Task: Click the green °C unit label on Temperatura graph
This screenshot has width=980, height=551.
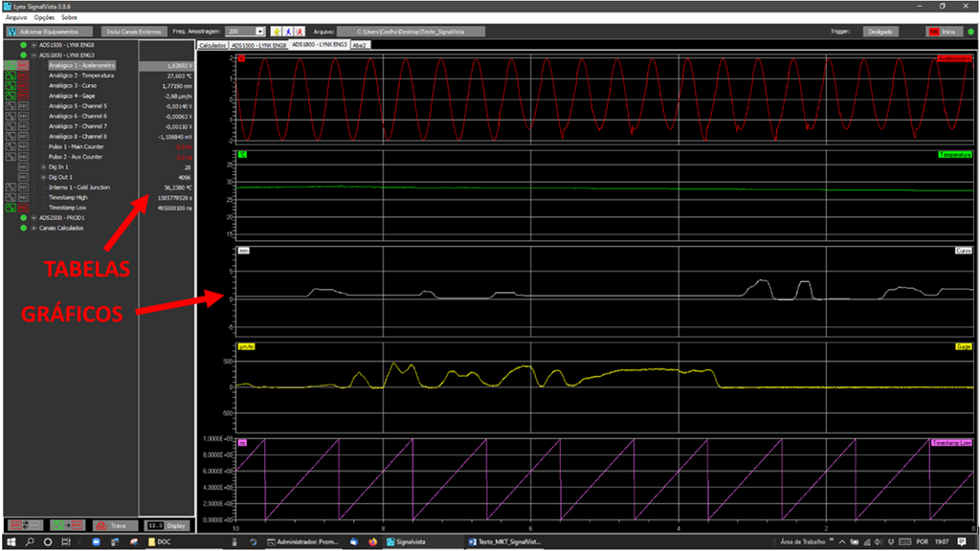Action: [242, 154]
